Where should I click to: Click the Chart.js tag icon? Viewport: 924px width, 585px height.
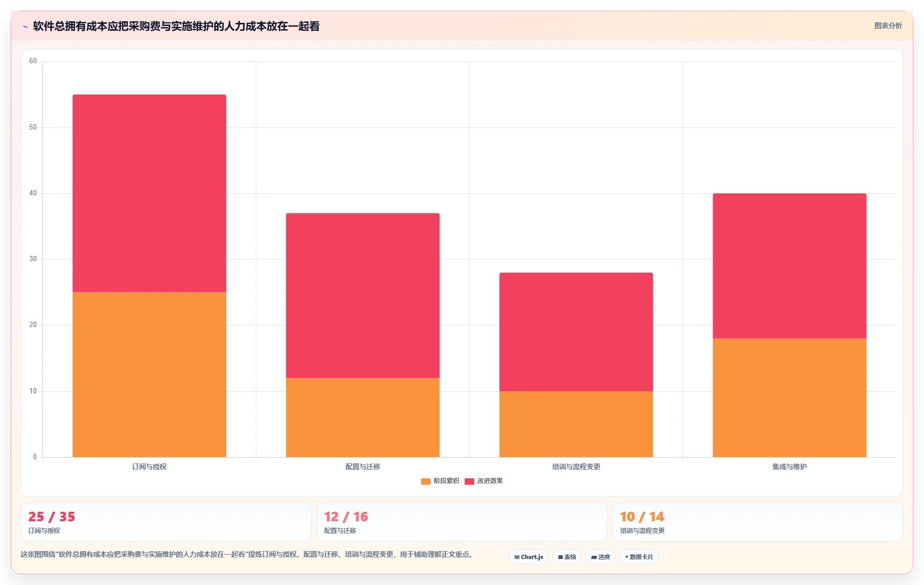pyautogui.click(x=517, y=557)
